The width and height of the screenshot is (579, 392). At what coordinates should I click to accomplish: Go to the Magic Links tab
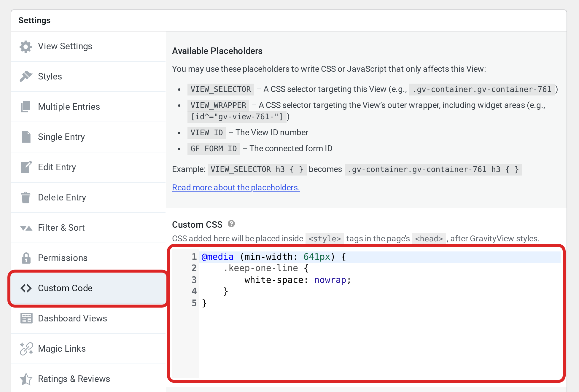pos(88,349)
